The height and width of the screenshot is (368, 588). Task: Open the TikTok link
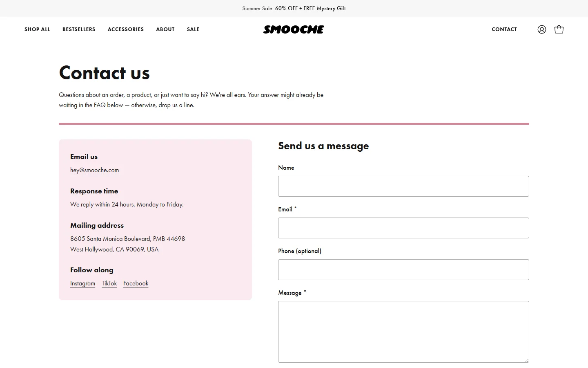pos(109,283)
